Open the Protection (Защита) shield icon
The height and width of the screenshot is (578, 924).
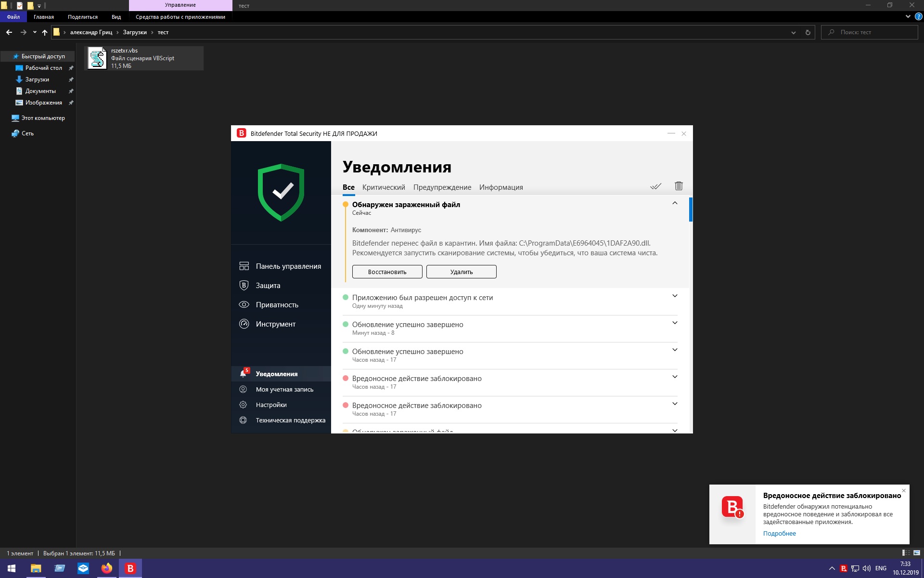click(244, 285)
